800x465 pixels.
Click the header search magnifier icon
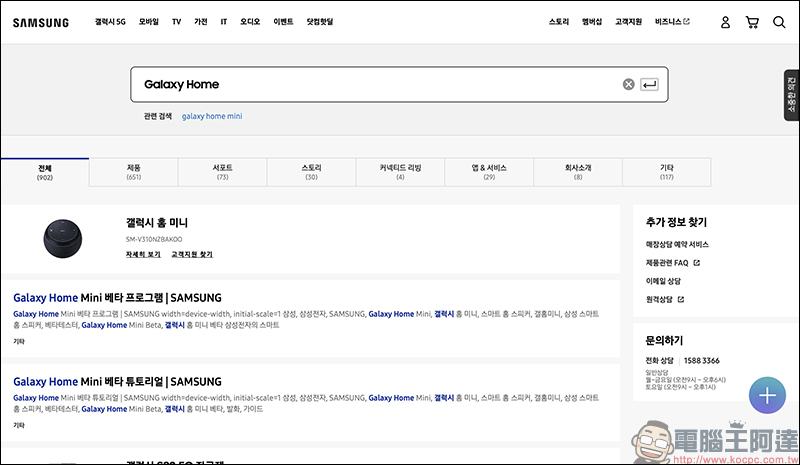[779, 22]
